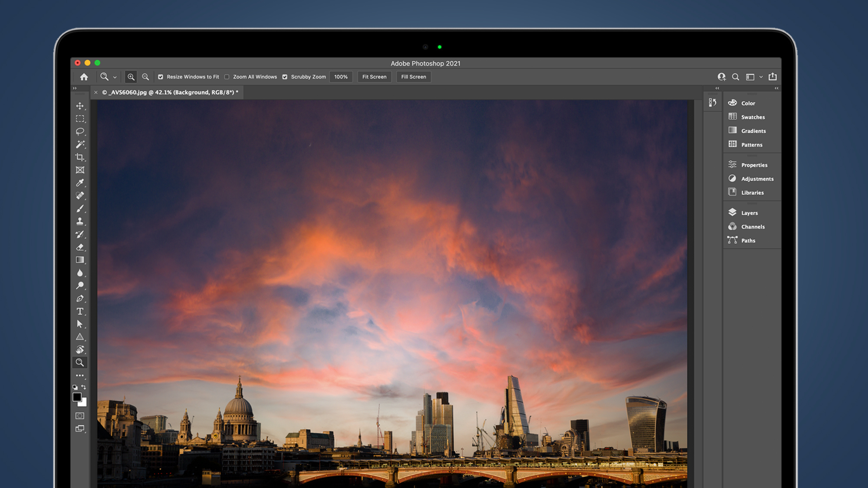Select the Blur tool
868x488 pixels.
[x=80, y=273]
